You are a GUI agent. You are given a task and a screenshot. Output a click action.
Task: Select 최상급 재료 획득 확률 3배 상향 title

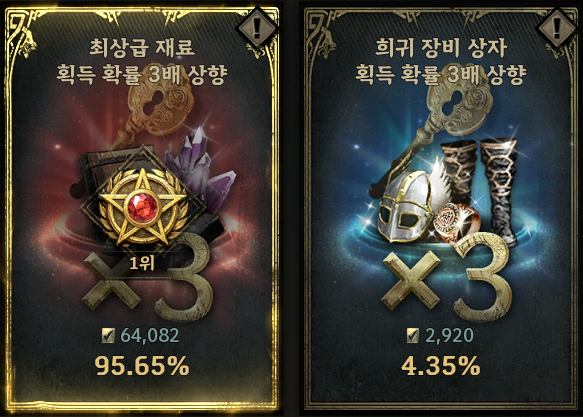[x=142, y=61]
